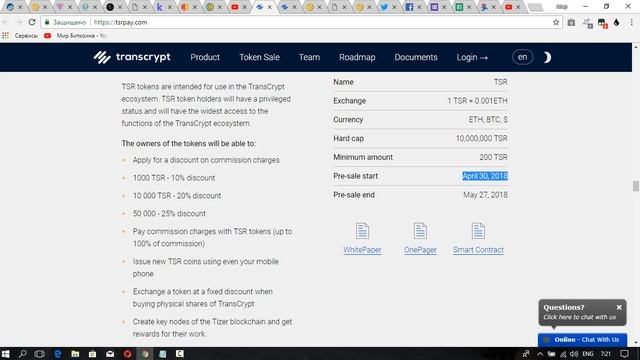Click the Smart Contract document icon
640x360 pixels.
pos(478,231)
